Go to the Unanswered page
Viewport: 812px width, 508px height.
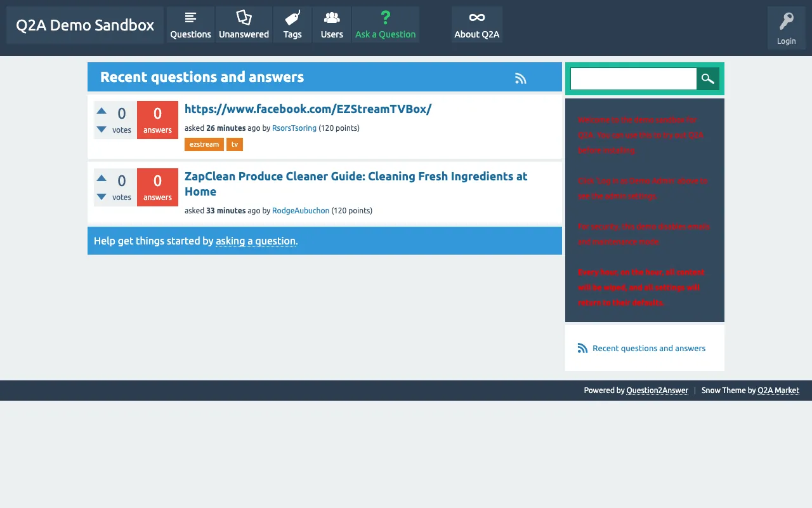244,25
